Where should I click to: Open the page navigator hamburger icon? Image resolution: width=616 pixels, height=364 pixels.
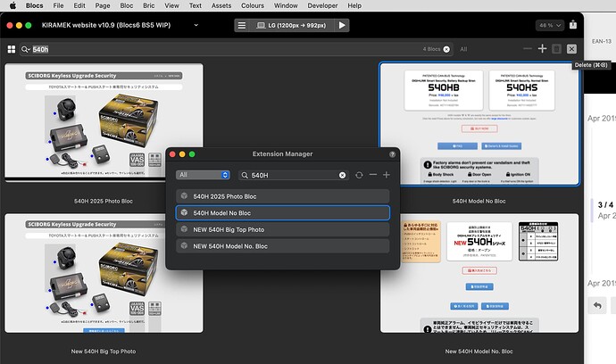coord(242,26)
